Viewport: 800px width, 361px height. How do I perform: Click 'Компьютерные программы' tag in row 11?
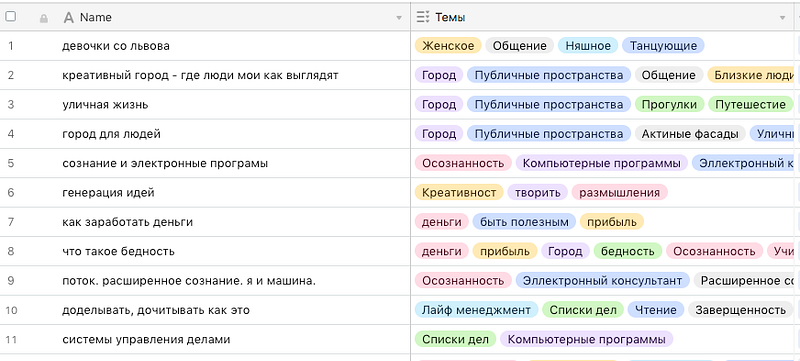coord(586,339)
